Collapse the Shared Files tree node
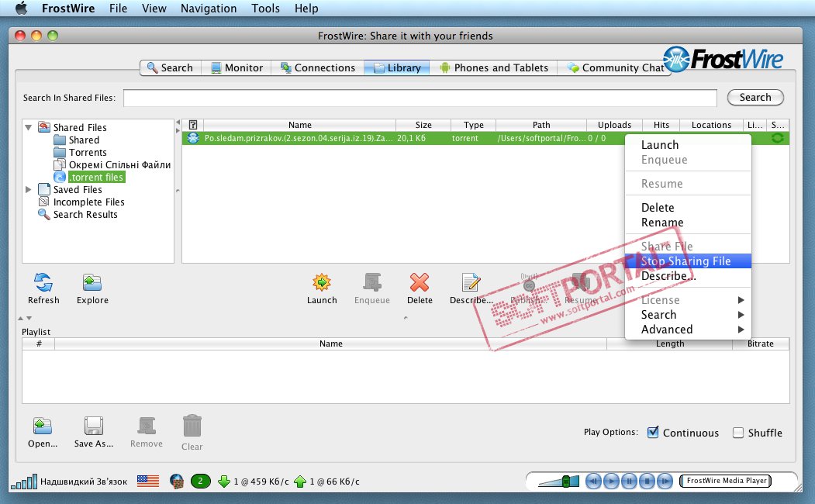815x504 pixels. 29,127
